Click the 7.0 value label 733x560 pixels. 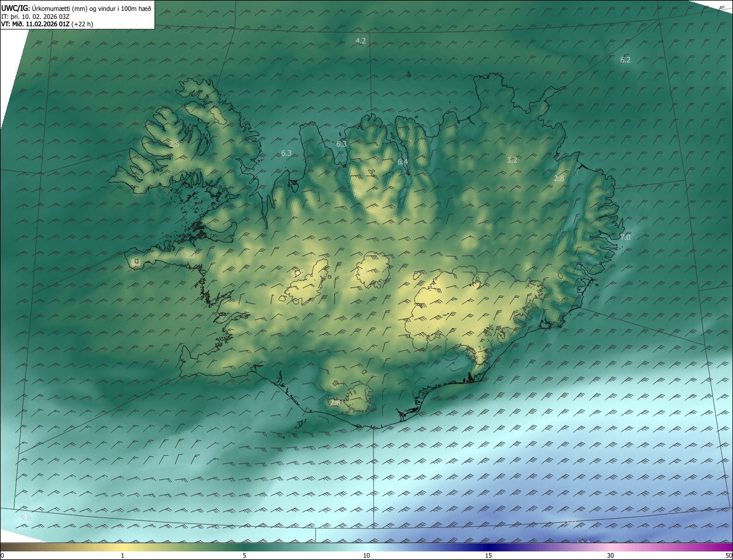pos(625,237)
